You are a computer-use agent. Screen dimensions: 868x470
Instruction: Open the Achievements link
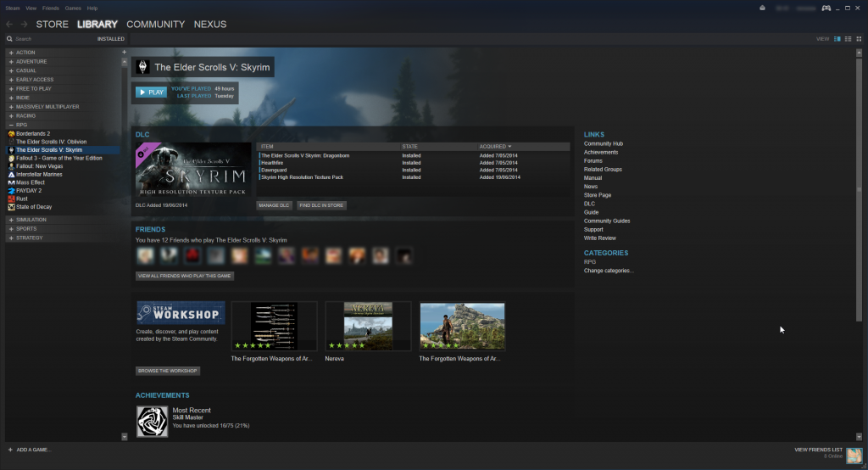[601, 152]
